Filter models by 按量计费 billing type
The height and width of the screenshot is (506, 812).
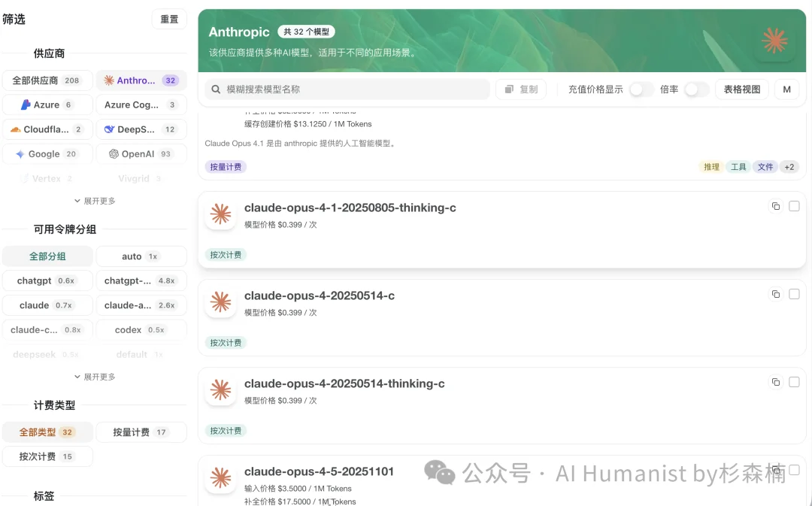[x=141, y=432]
